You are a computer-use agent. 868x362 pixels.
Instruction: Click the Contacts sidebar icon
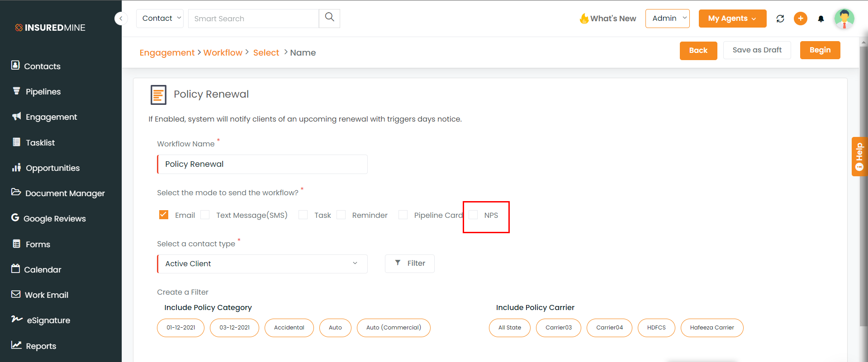point(15,66)
